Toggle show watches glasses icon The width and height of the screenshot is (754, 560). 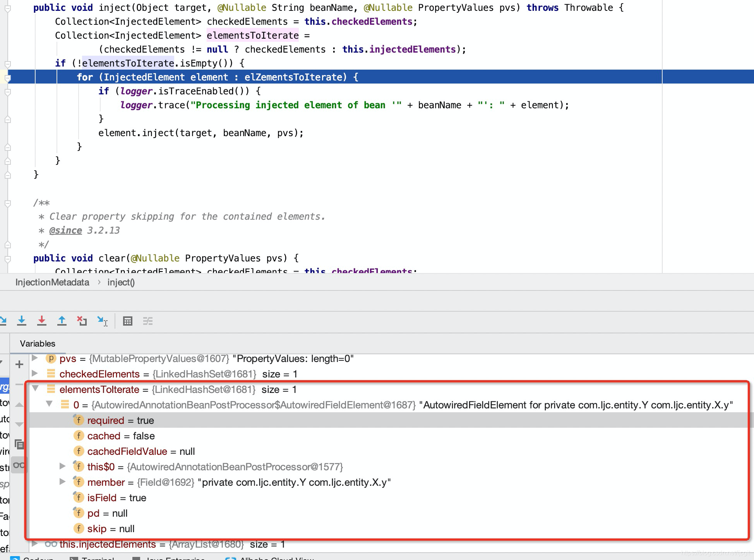coord(19,465)
